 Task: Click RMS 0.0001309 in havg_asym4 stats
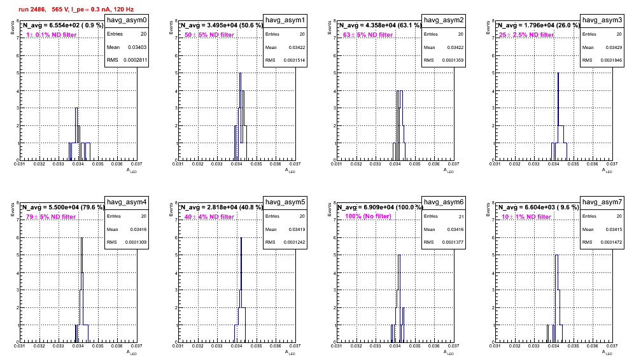(127, 242)
